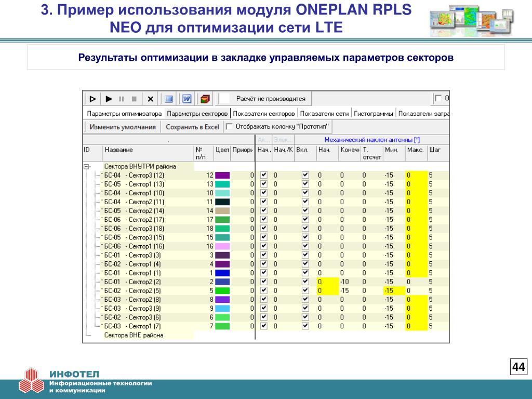Screen dimensions: 532x399
Task: Click the pause icon in the toolbar
Action: (121, 99)
